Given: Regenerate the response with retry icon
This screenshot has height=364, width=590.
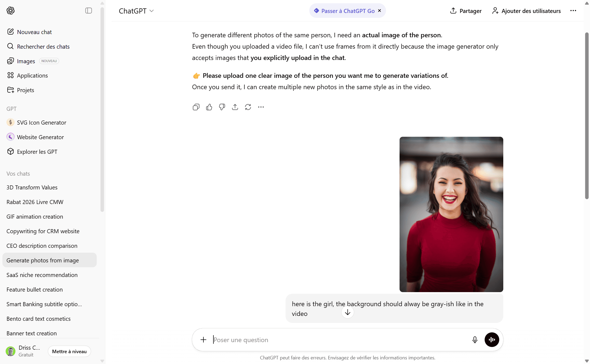Looking at the screenshot, I should coord(248,107).
